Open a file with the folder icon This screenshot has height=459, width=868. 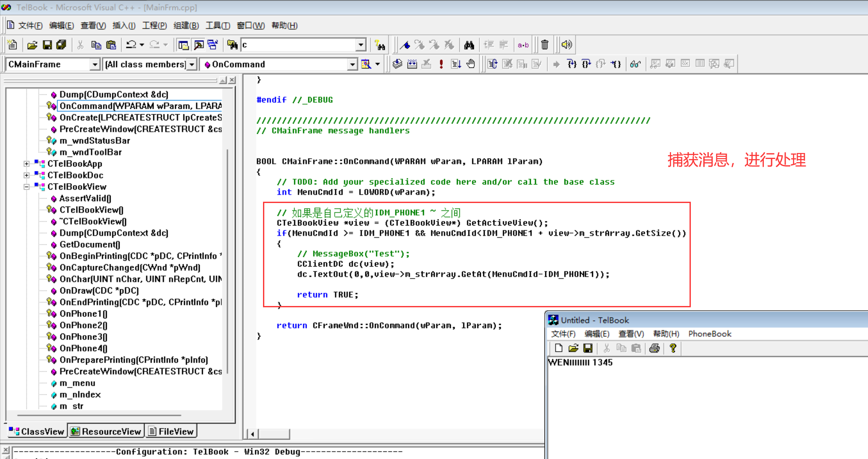click(x=32, y=45)
